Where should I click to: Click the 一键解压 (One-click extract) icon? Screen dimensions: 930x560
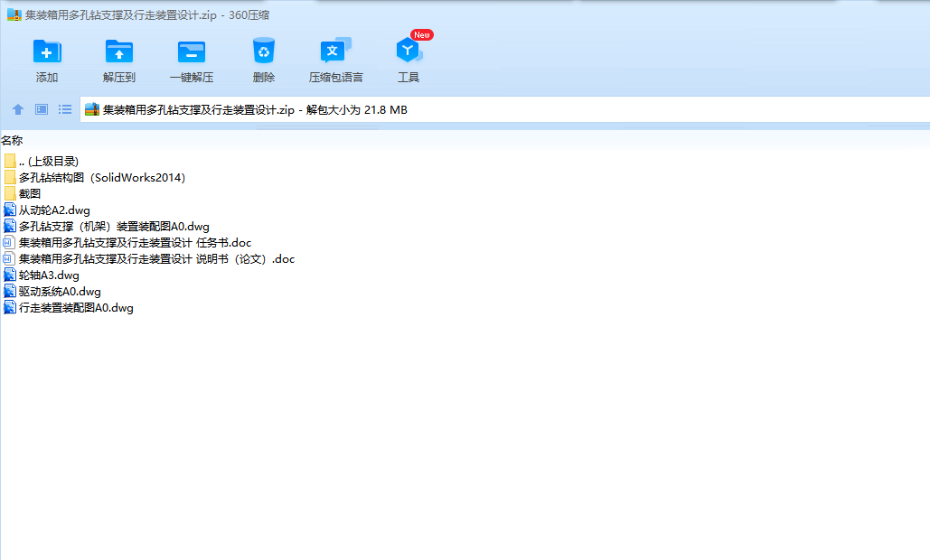click(x=192, y=52)
